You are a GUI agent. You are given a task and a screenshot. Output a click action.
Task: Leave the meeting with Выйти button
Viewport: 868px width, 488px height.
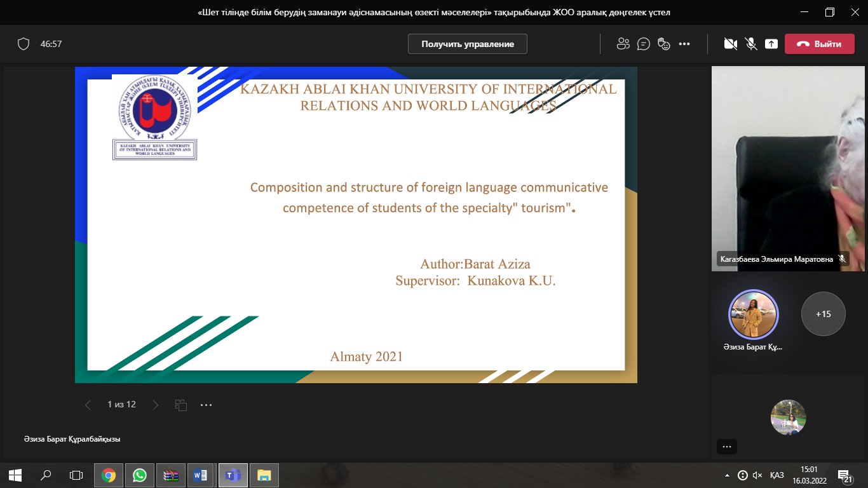tap(819, 44)
